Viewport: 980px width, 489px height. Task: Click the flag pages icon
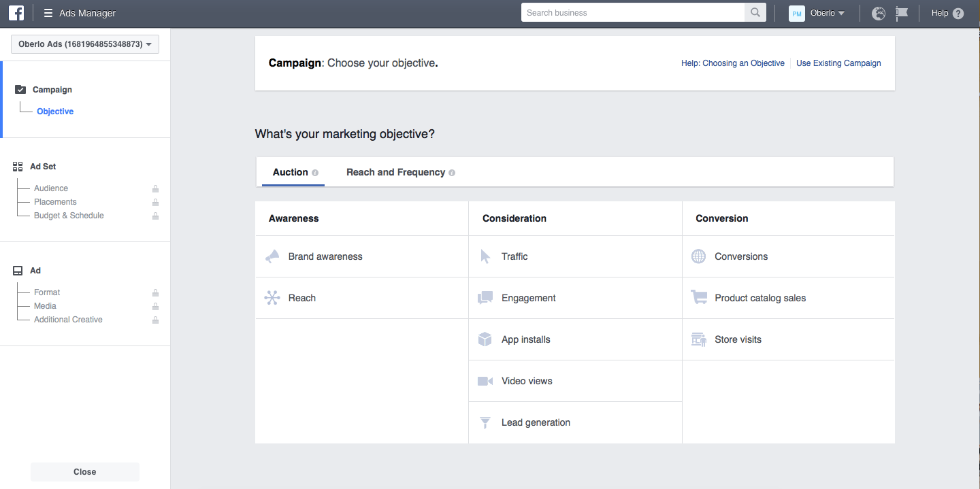pos(902,13)
